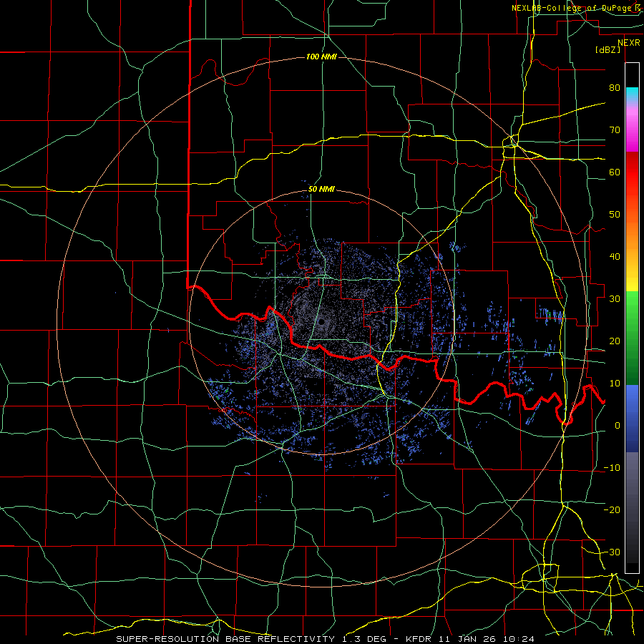The image size is (644, 644).
Task: Click the blue band of the color scale
Action: pos(632,419)
